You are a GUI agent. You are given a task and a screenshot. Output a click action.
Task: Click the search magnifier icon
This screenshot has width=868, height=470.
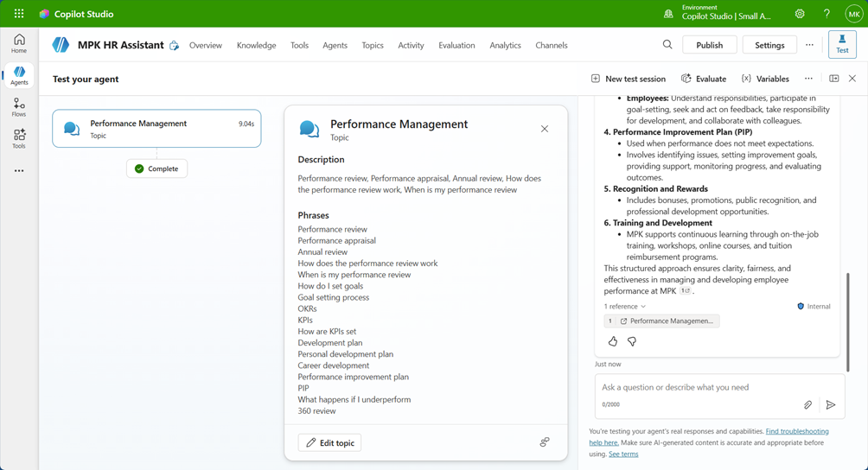point(667,45)
